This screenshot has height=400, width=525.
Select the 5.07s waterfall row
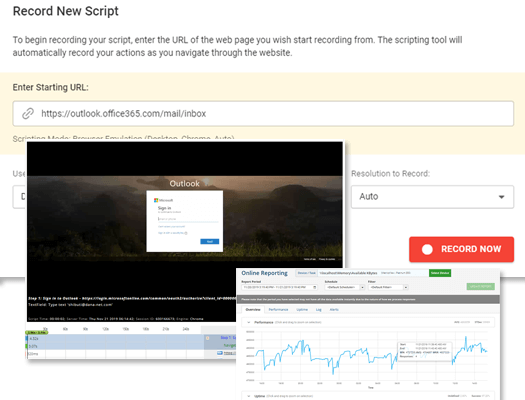131,346
